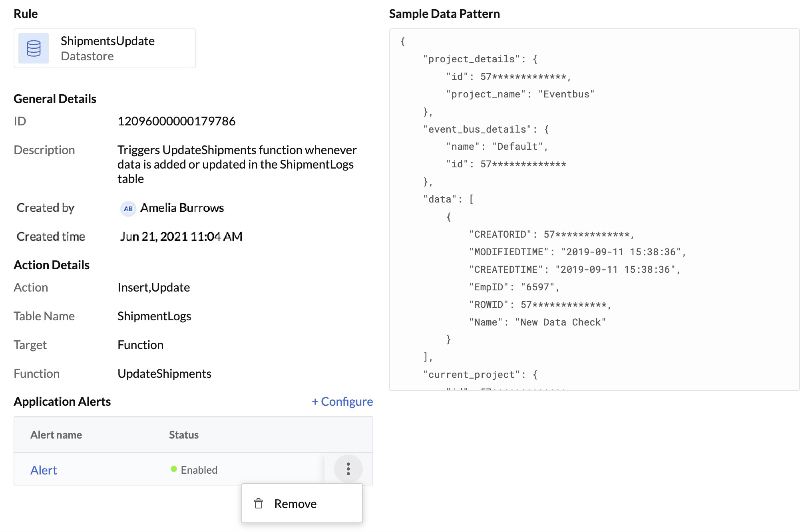Click + Configure to add an alert
Viewport: 808px width, 532px height.
point(342,401)
